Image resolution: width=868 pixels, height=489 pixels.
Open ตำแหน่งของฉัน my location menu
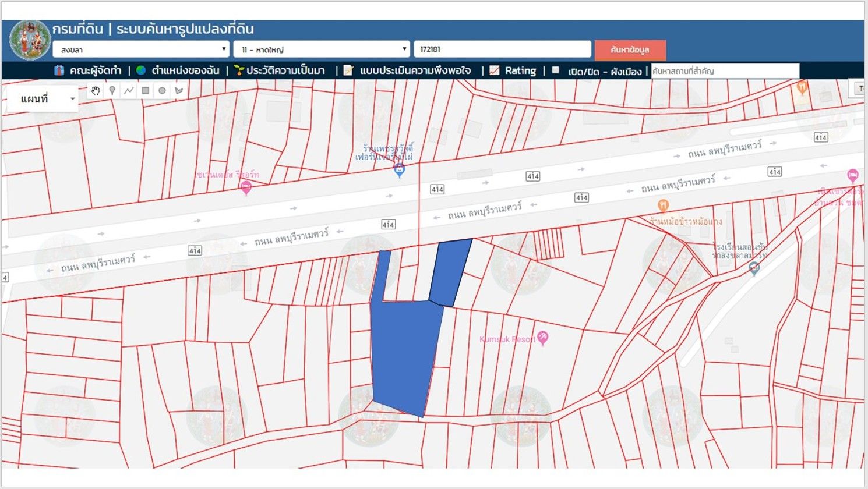click(x=178, y=70)
